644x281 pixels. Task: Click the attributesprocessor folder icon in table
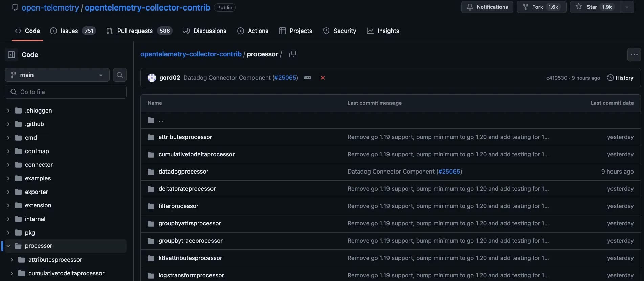151,137
